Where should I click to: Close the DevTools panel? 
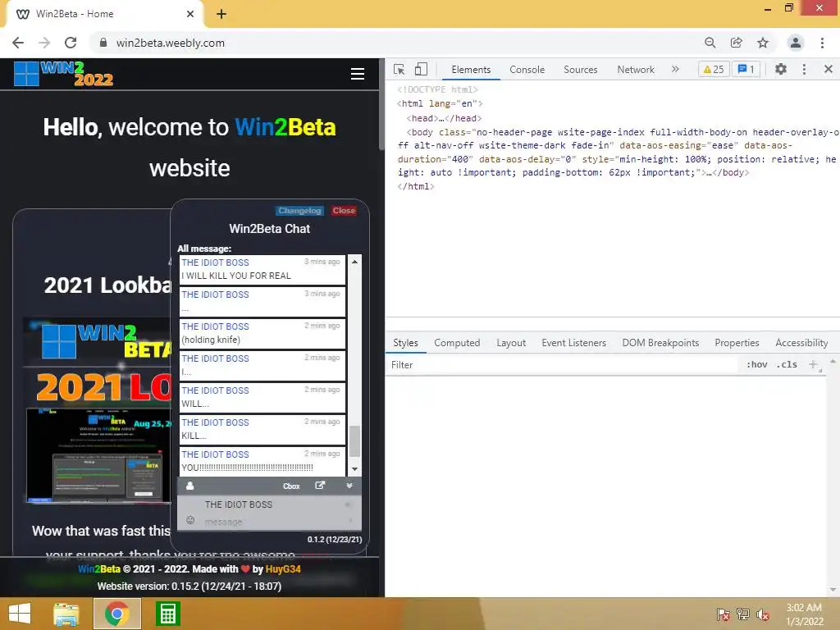pos(829,69)
